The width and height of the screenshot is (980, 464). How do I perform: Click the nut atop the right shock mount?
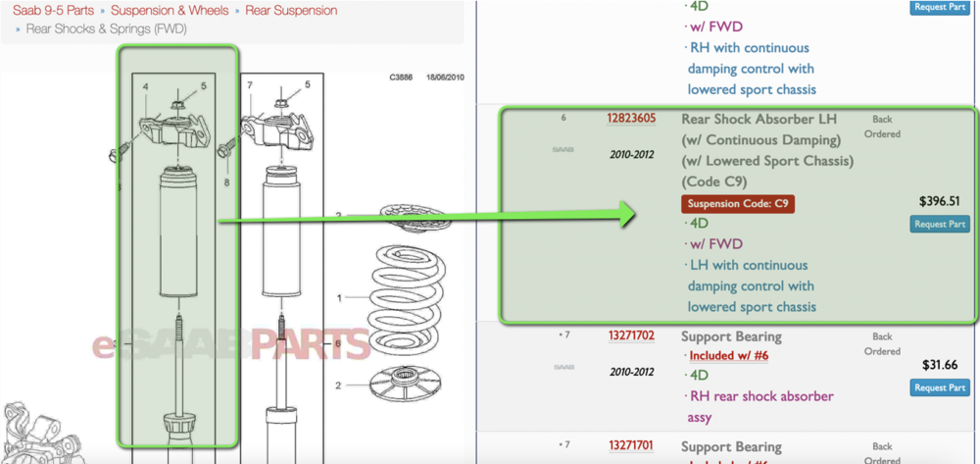pyautogui.click(x=280, y=103)
